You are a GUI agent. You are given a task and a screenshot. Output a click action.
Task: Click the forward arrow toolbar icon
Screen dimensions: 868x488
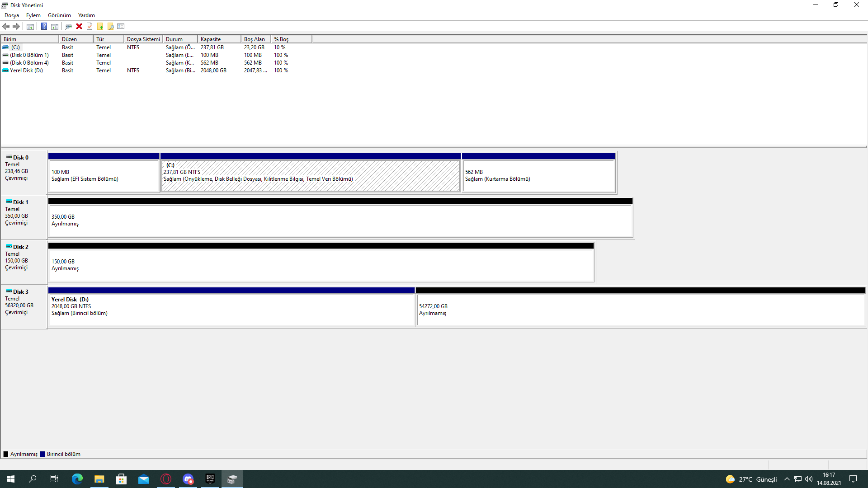tap(16, 26)
